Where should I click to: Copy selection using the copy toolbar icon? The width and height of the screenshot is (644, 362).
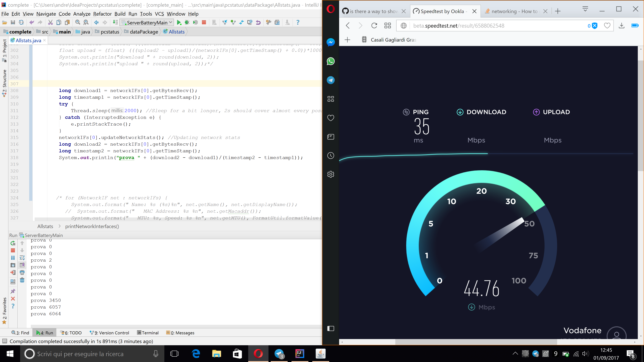[x=59, y=22]
